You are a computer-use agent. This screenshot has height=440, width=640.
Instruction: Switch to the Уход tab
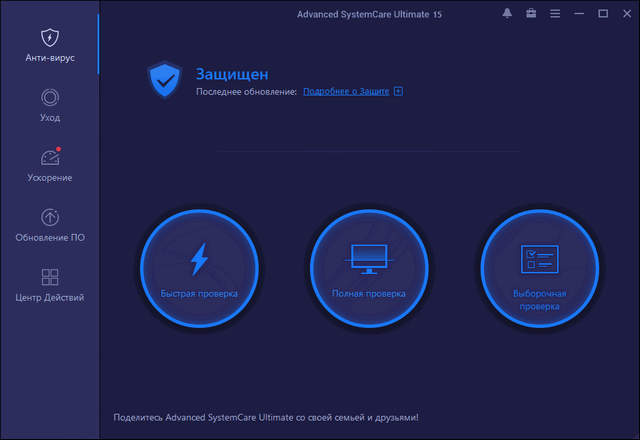50,105
